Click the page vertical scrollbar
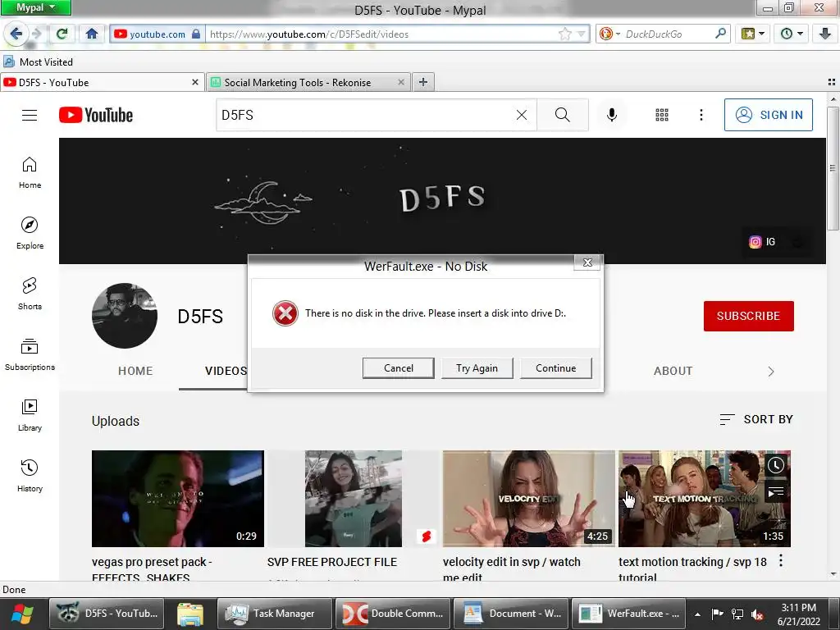The image size is (840, 630). (x=833, y=168)
